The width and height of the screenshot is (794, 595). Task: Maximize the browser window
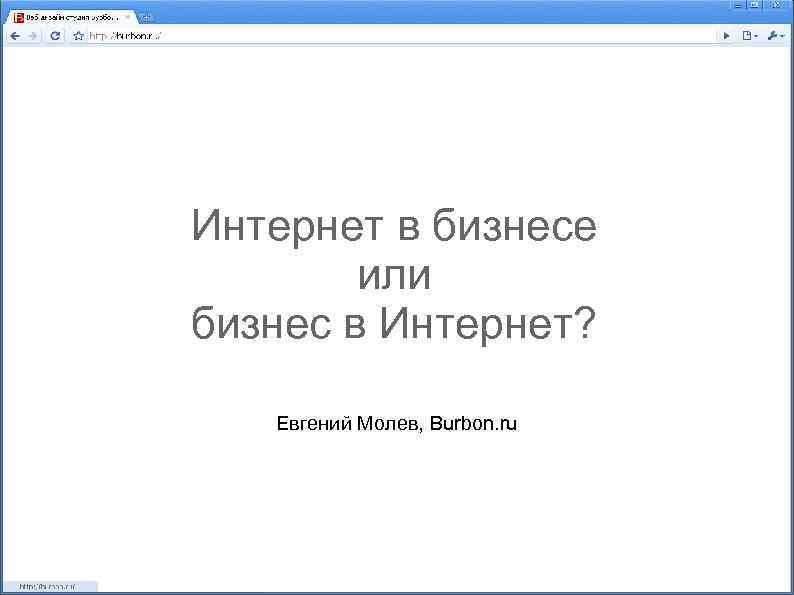(x=755, y=5)
